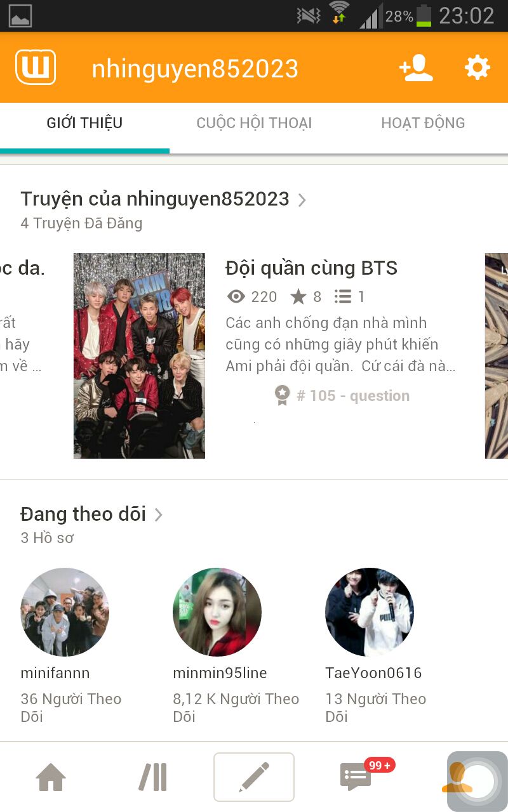Open TaeYoon0616 username link

click(373, 673)
